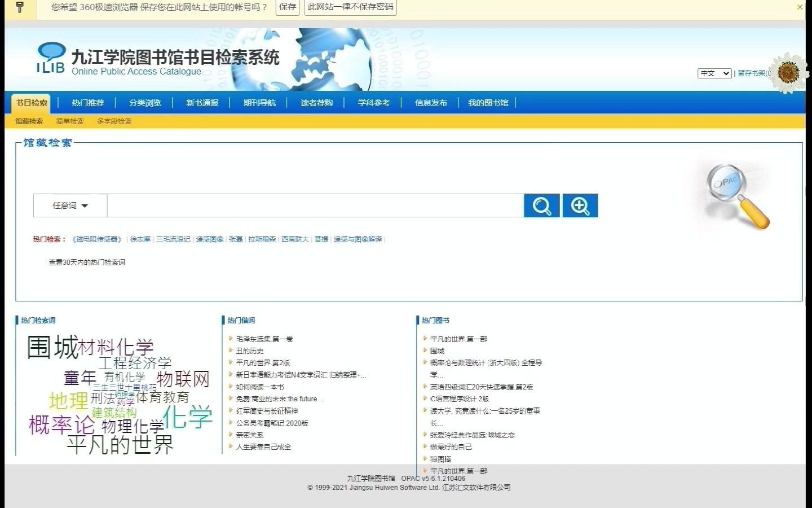Open the 热门推荐 menu
This screenshot has width=812, height=508.
[88, 103]
